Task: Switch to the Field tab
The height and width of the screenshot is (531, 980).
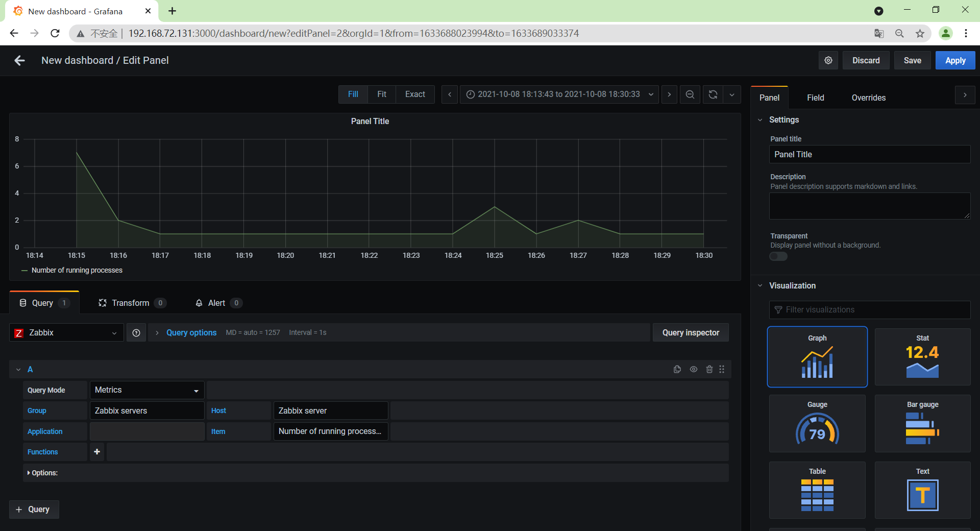Action: tap(815, 98)
